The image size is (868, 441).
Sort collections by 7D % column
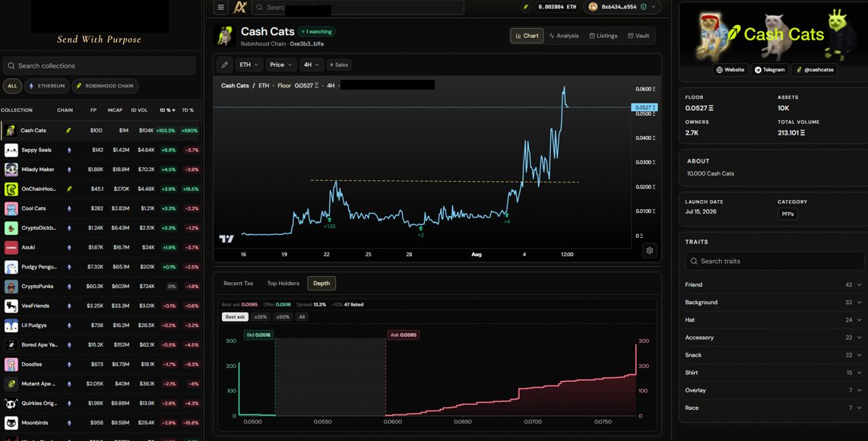click(x=188, y=110)
